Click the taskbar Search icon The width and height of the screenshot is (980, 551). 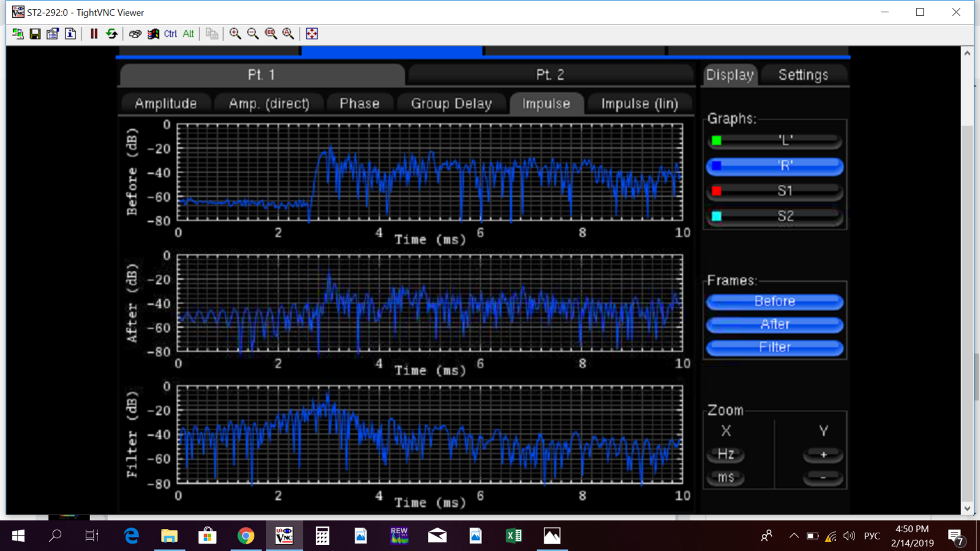pyautogui.click(x=55, y=536)
